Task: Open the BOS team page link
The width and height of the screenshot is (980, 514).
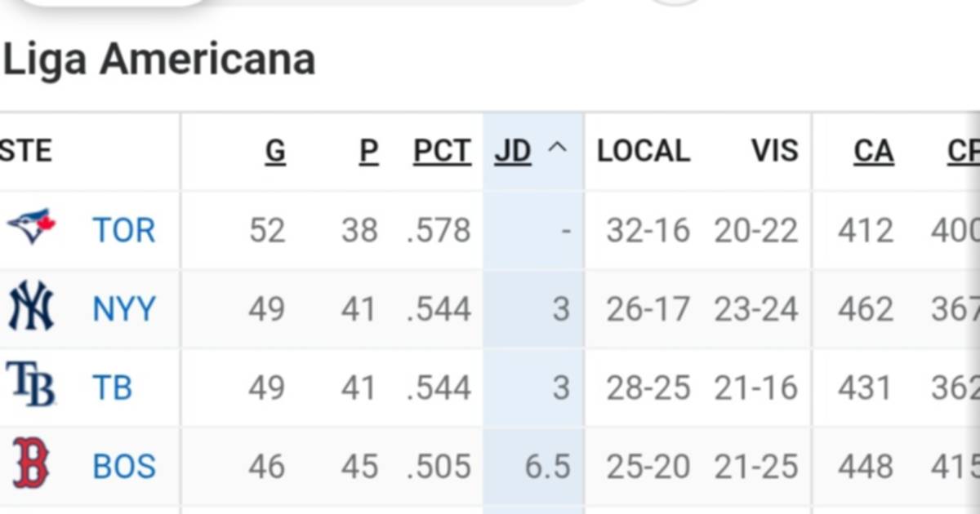Action: pyautogui.click(x=123, y=465)
